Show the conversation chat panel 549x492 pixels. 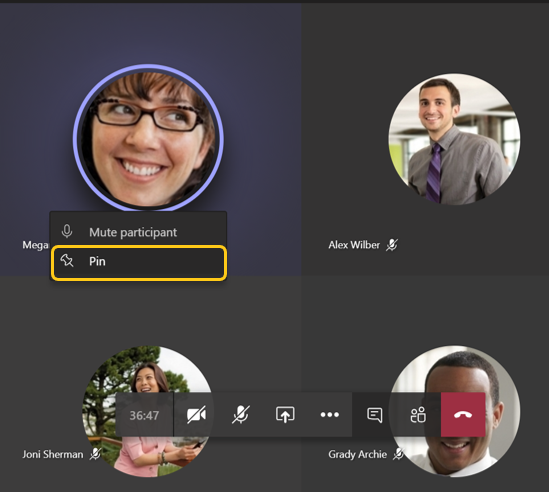374,415
